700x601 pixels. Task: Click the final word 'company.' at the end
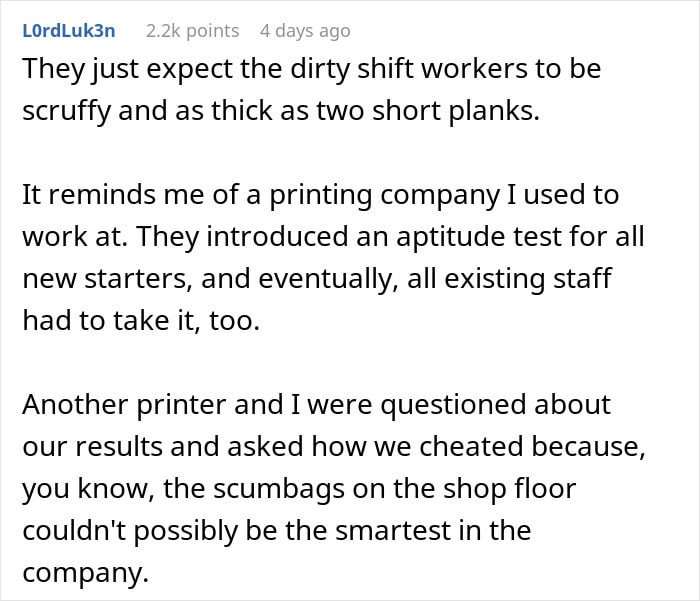pos(85,573)
